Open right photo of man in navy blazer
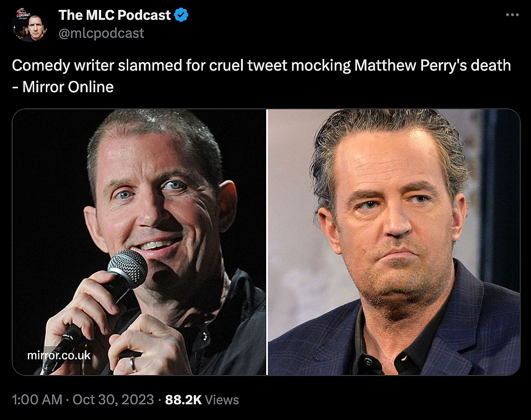 (x=394, y=242)
